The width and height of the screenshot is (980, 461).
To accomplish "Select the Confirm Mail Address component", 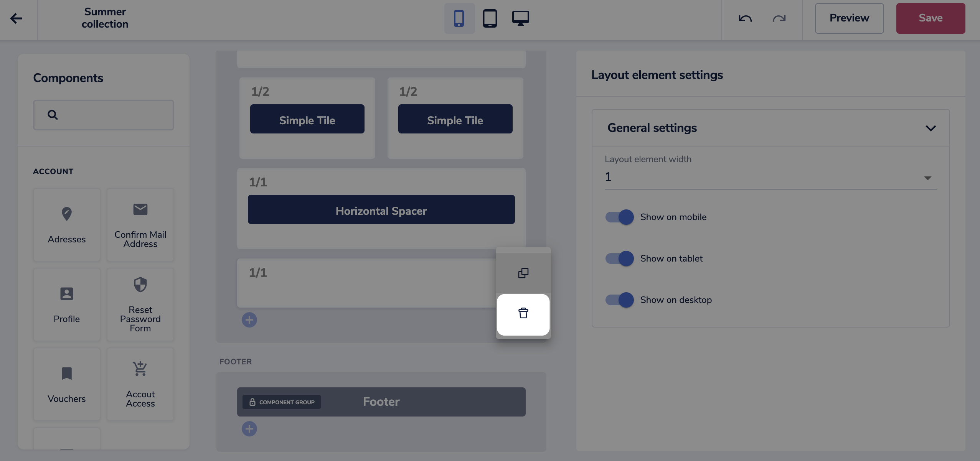I will 140,225.
